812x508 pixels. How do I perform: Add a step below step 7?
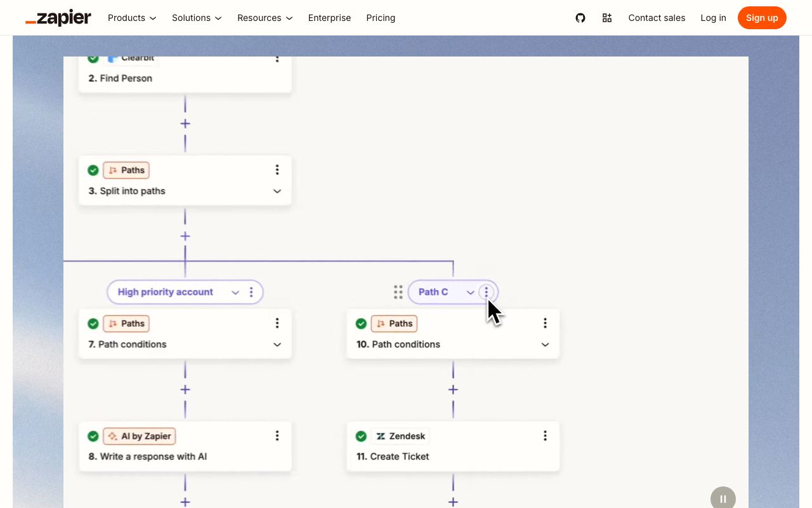[x=185, y=389]
